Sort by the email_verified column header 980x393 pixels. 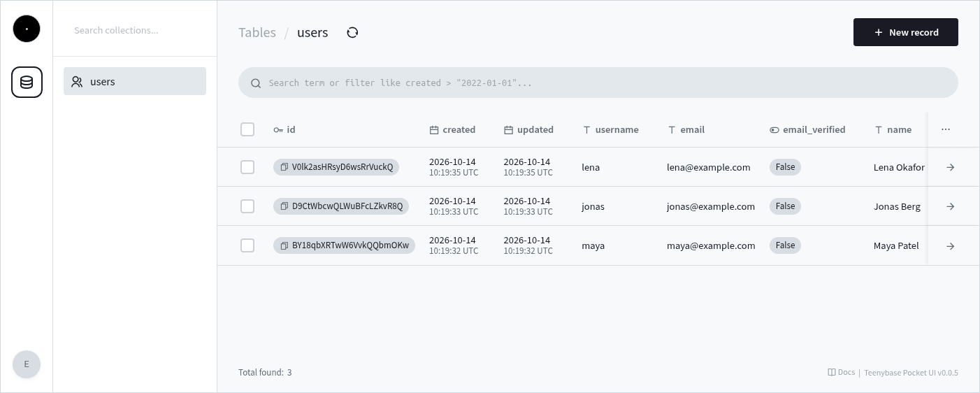point(807,129)
